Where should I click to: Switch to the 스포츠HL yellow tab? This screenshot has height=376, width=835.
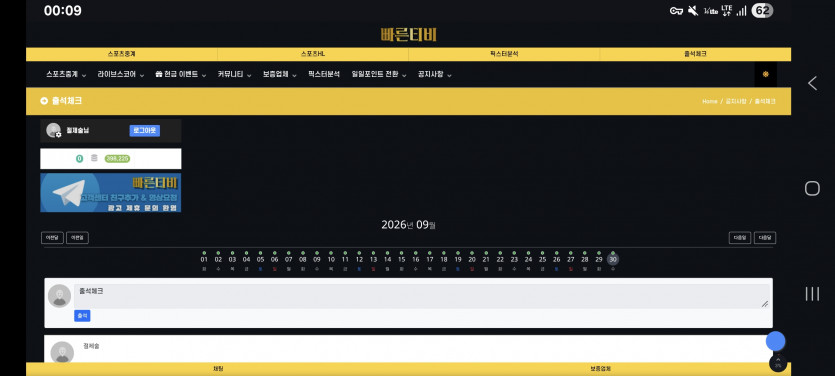pos(313,54)
